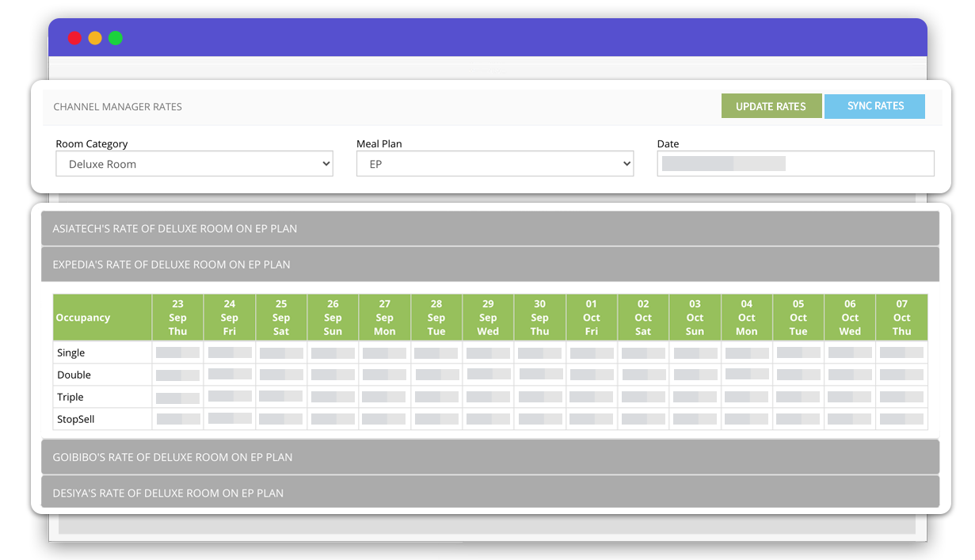Collapse Expedia's rate of Deluxe Room section

pos(490,265)
